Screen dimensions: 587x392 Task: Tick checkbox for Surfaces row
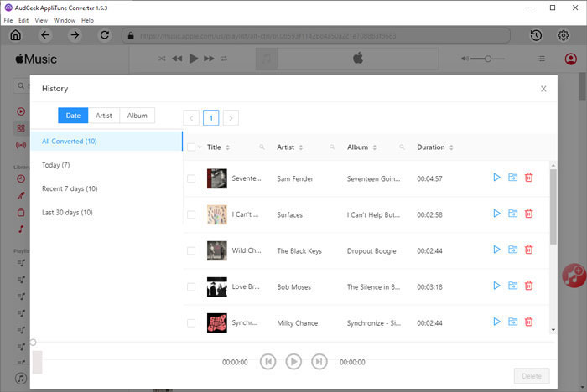[x=191, y=214]
